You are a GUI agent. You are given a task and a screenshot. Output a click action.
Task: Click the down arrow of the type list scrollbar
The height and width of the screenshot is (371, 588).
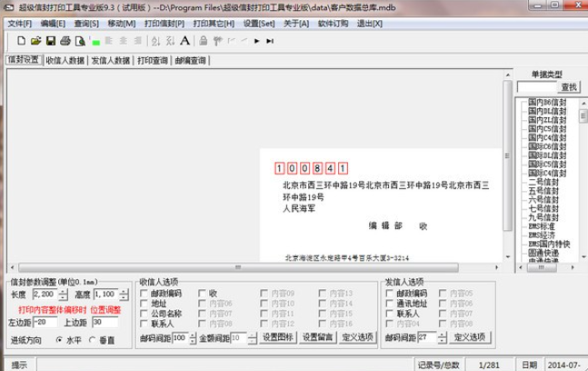[583, 257]
